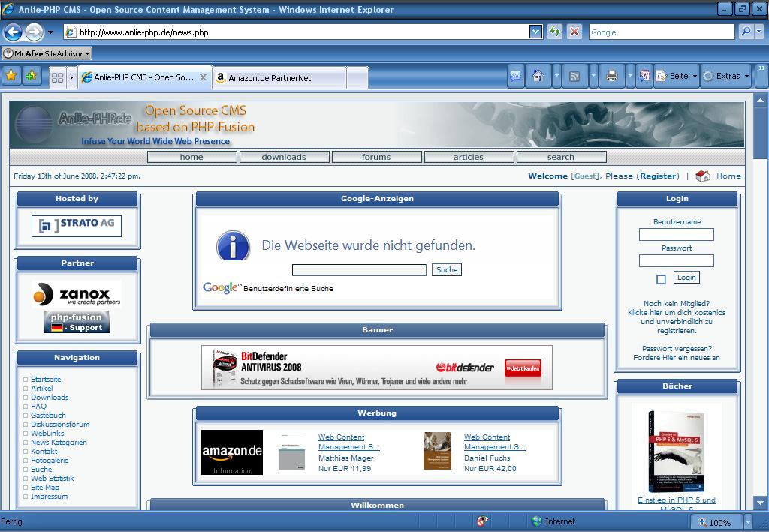Click the Suche search button
This screenshot has height=532, width=769.
click(x=447, y=269)
